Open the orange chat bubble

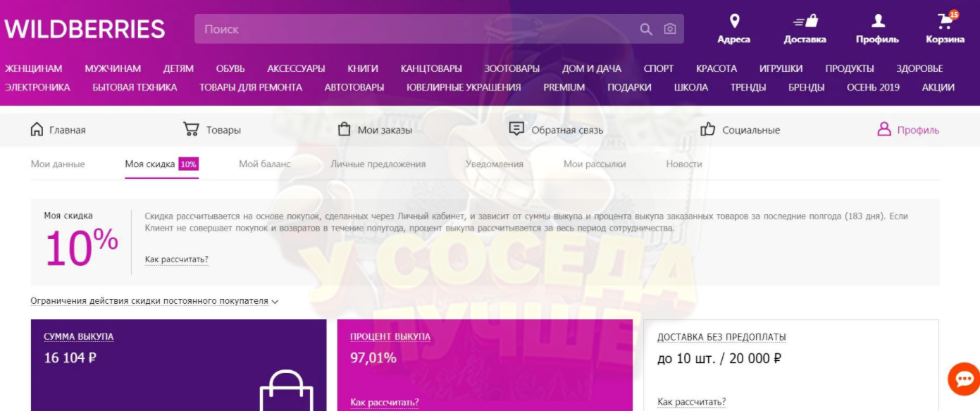pyautogui.click(x=963, y=380)
